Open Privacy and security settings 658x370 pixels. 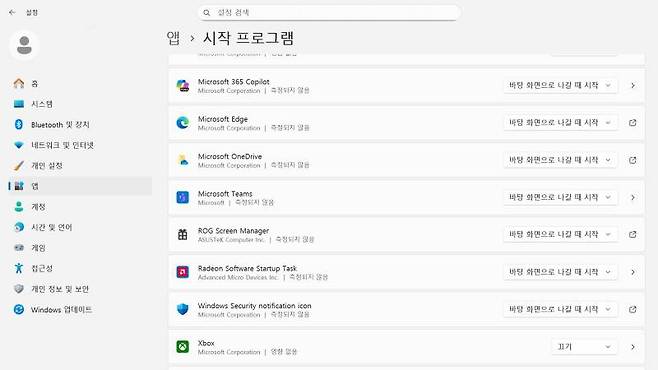click(80, 289)
